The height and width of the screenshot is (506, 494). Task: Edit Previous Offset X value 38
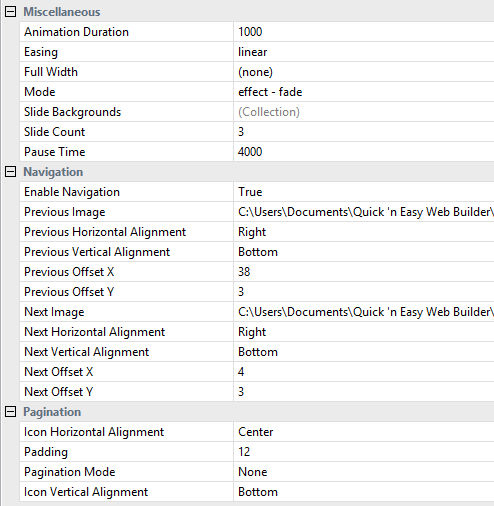(x=364, y=272)
